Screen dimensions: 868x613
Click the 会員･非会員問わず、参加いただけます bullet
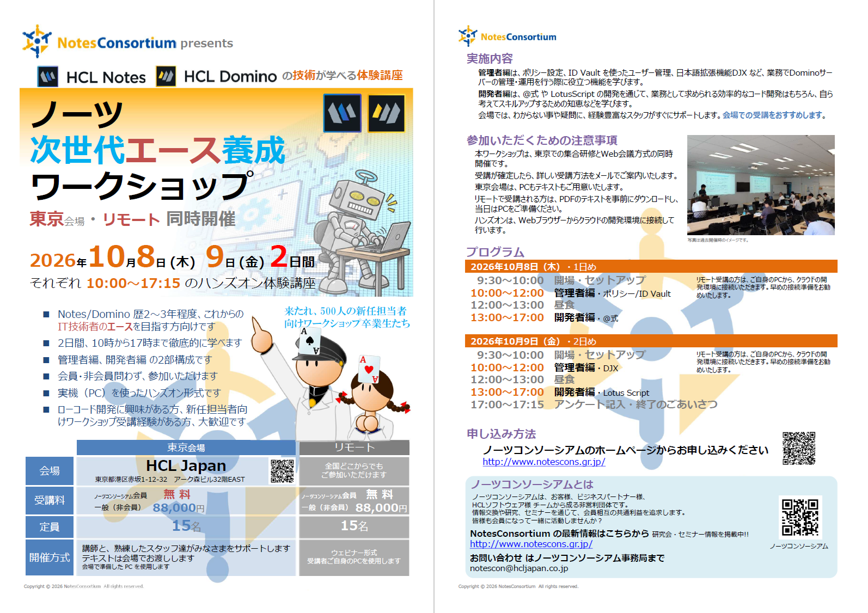[137, 376]
